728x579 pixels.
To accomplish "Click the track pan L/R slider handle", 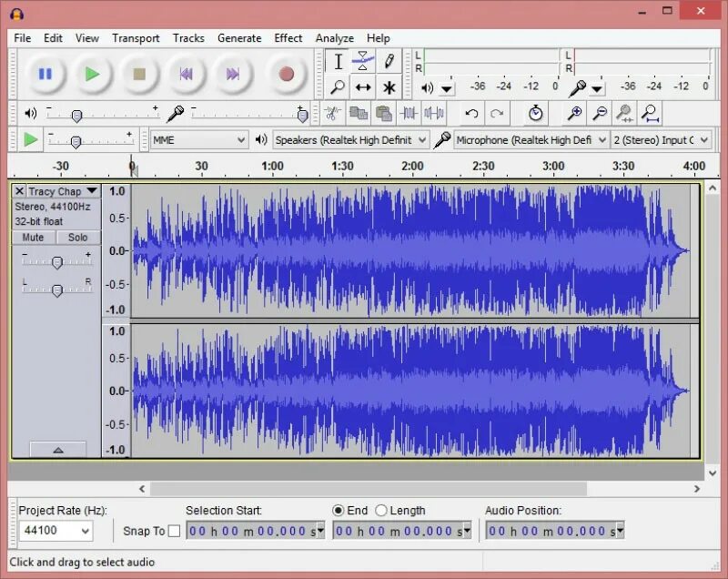I will click(57, 290).
